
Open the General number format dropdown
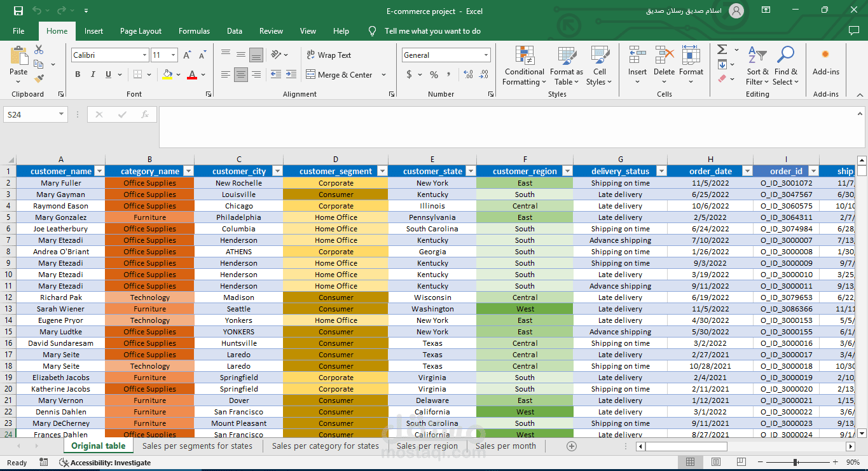tap(486, 55)
